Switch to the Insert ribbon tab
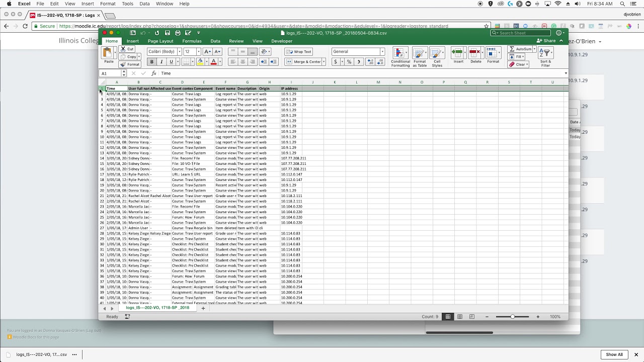 (x=133, y=41)
